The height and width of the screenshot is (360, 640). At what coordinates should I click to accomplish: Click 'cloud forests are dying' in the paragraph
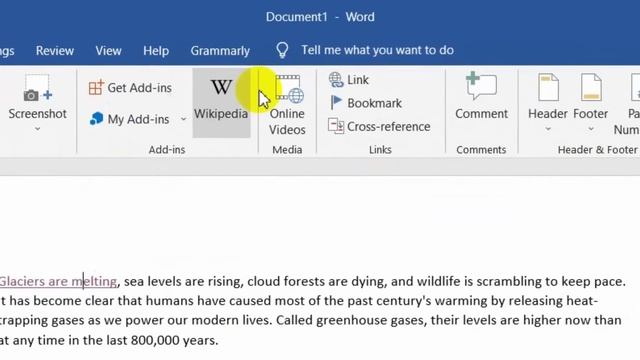coord(316,281)
